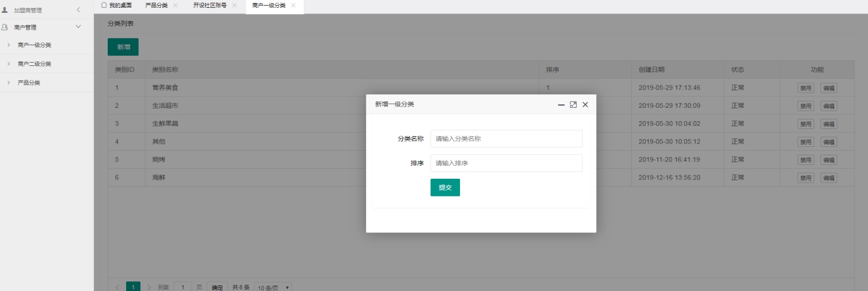The height and width of the screenshot is (291, 868).
Task: Focus the 排序 input field
Action: click(506, 163)
